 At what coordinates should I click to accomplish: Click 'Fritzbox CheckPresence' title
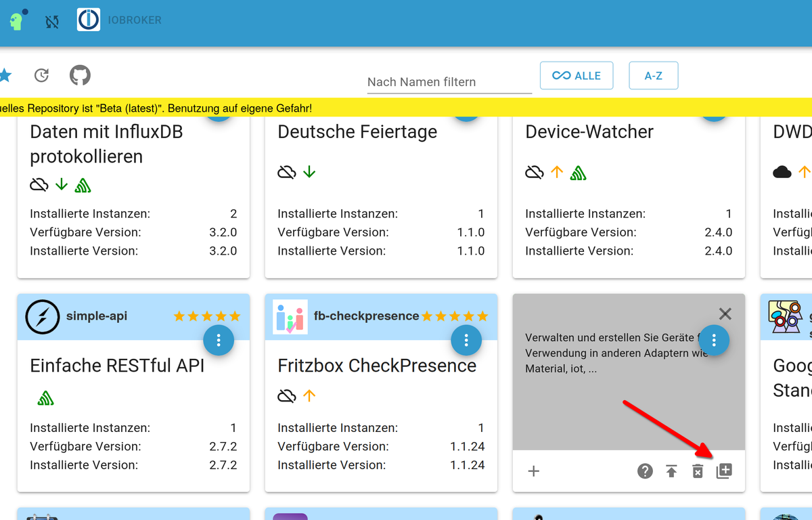[x=377, y=366]
